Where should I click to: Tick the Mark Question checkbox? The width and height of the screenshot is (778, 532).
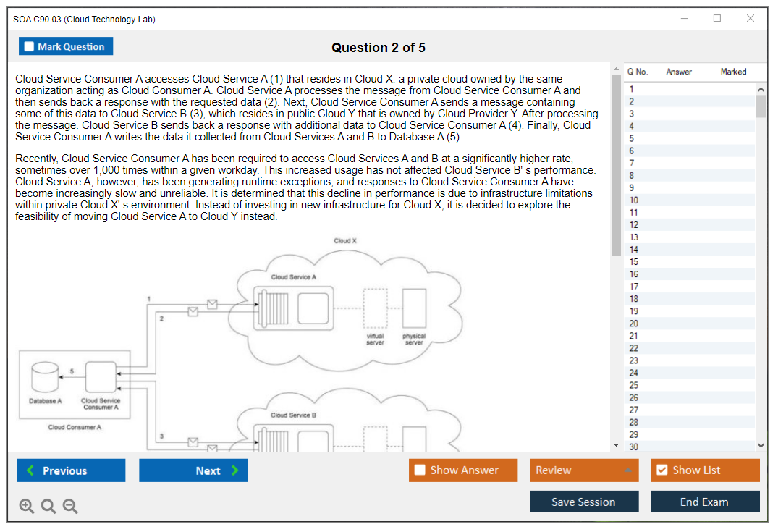click(x=30, y=47)
